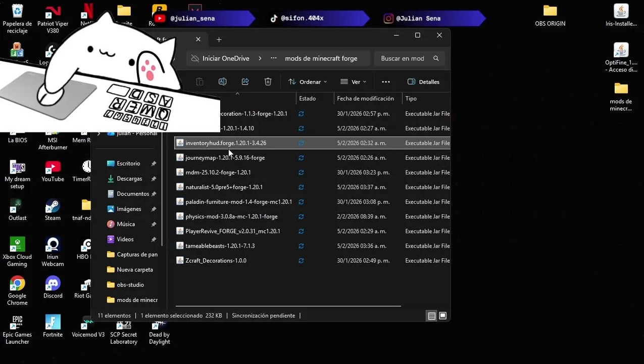Image resolution: width=644 pixels, height=364 pixels.
Task: Open Epic Games Launcher desktop icon
Action: point(17,330)
